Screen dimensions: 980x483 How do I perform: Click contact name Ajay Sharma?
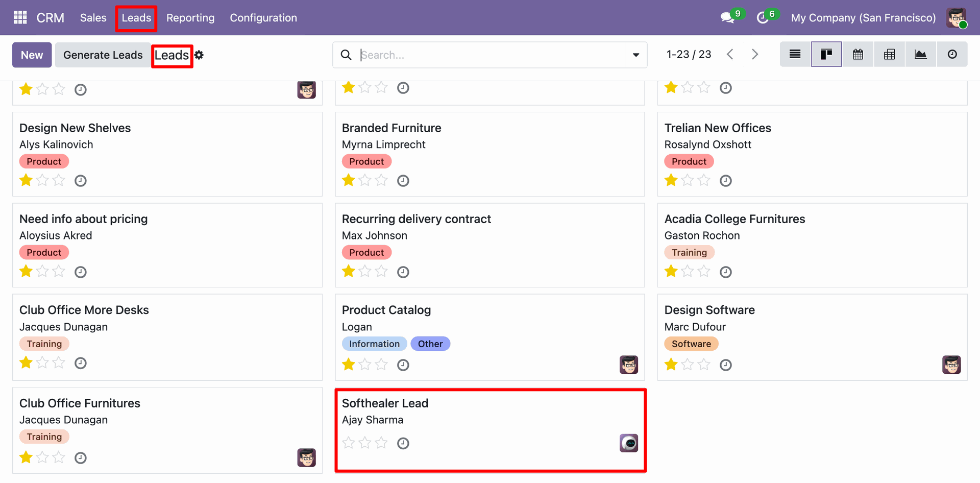pos(373,420)
